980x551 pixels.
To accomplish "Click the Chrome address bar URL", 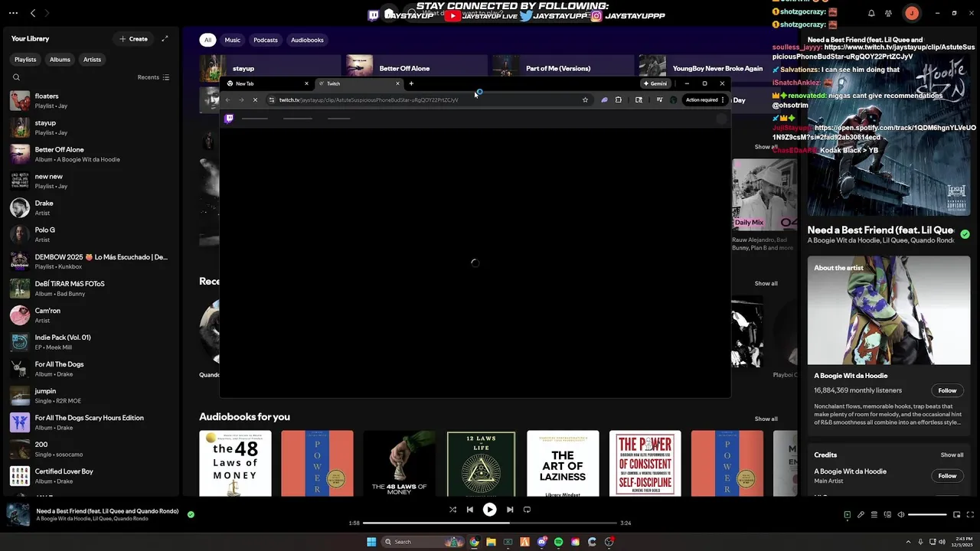I will (x=368, y=99).
